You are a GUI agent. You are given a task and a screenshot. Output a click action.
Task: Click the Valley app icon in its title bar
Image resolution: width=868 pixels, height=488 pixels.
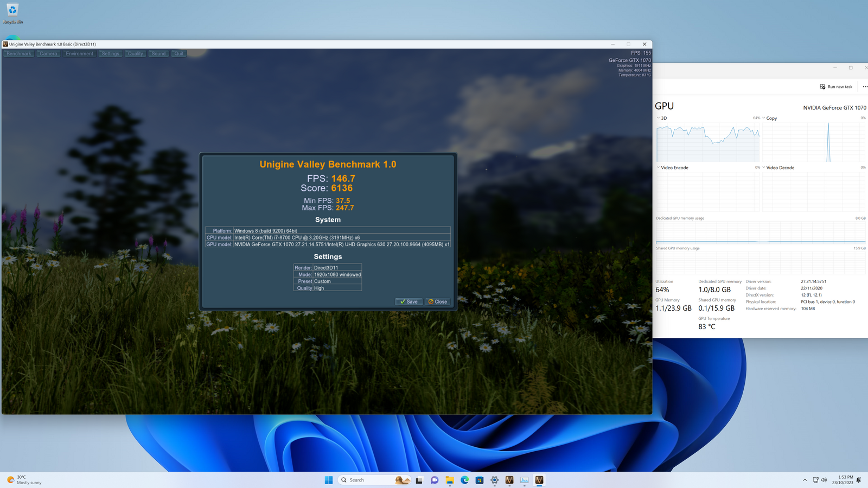(5, 44)
